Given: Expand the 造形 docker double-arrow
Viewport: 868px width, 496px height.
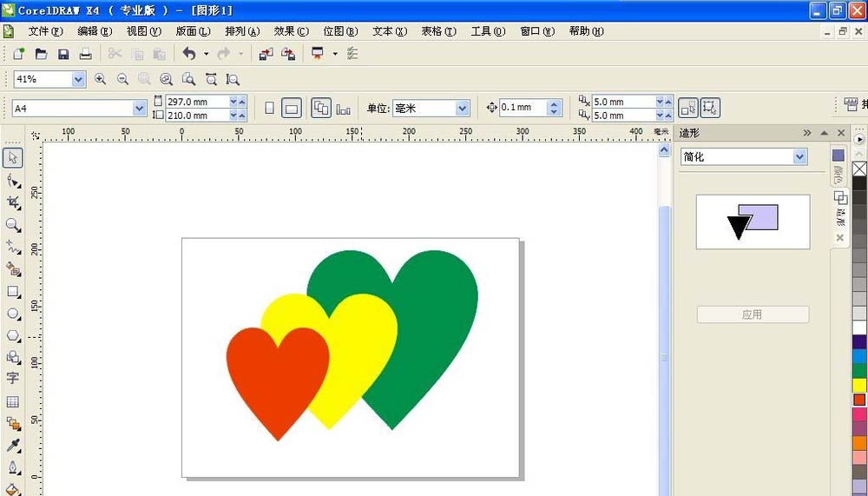Looking at the screenshot, I should (x=807, y=133).
